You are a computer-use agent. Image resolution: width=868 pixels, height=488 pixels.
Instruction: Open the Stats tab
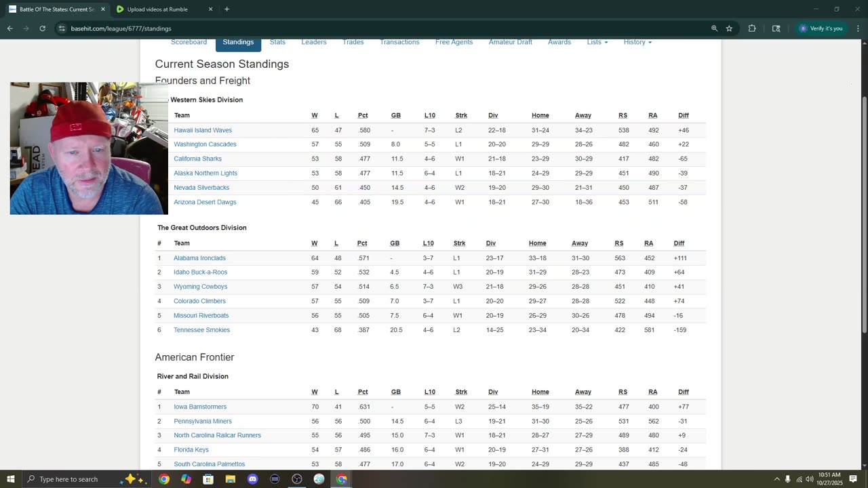coord(277,42)
